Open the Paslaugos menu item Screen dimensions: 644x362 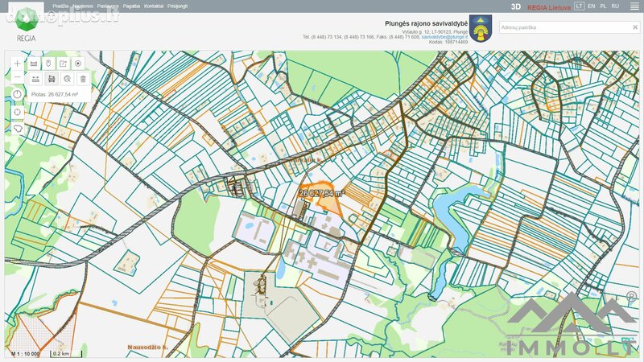click(108, 6)
